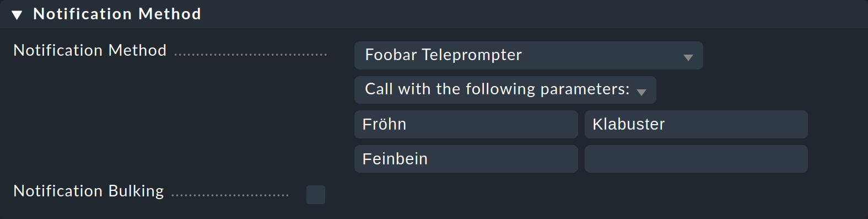This screenshot has width=868, height=219.
Task: Open the 'Call with the following parameters' dropdown
Action: click(x=505, y=90)
